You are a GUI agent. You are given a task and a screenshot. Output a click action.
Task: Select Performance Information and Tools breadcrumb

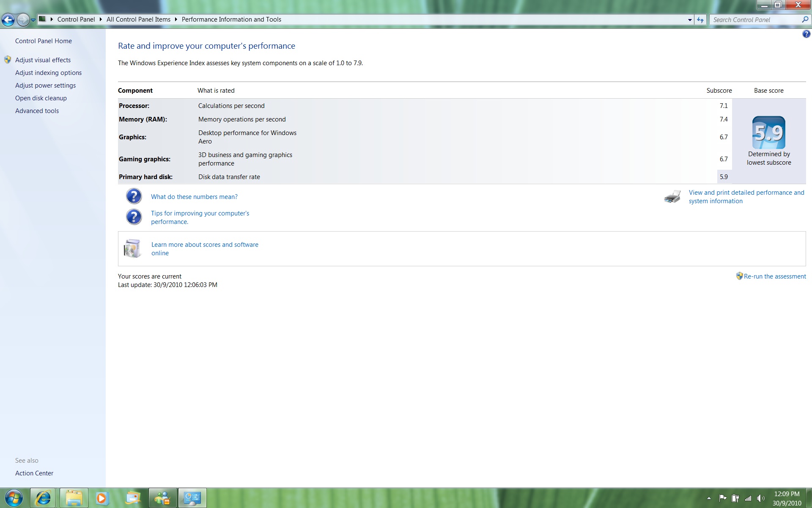(231, 19)
